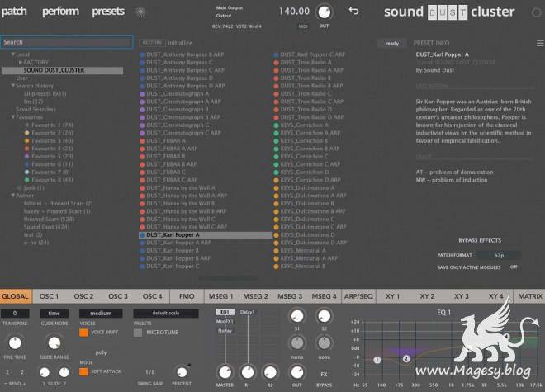This screenshot has width=545, height=392.
Task: Open the hamburger menu next to PRESET INFO
Action: (540, 43)
